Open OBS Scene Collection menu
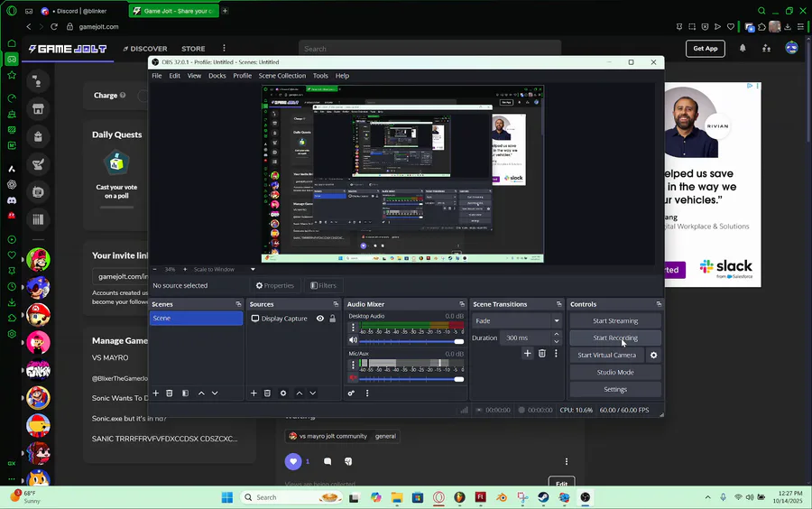Screen dimensions: 812x509 (x=282, y=76)
